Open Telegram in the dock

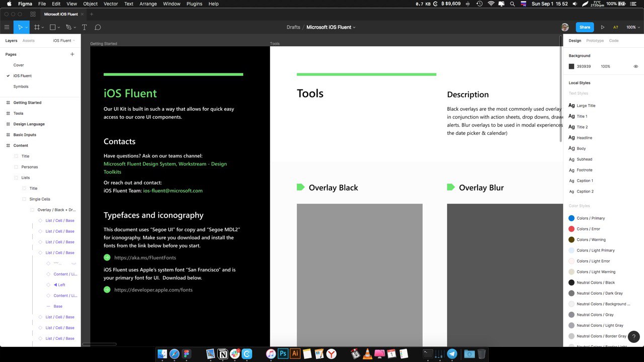tap(452, 354)
